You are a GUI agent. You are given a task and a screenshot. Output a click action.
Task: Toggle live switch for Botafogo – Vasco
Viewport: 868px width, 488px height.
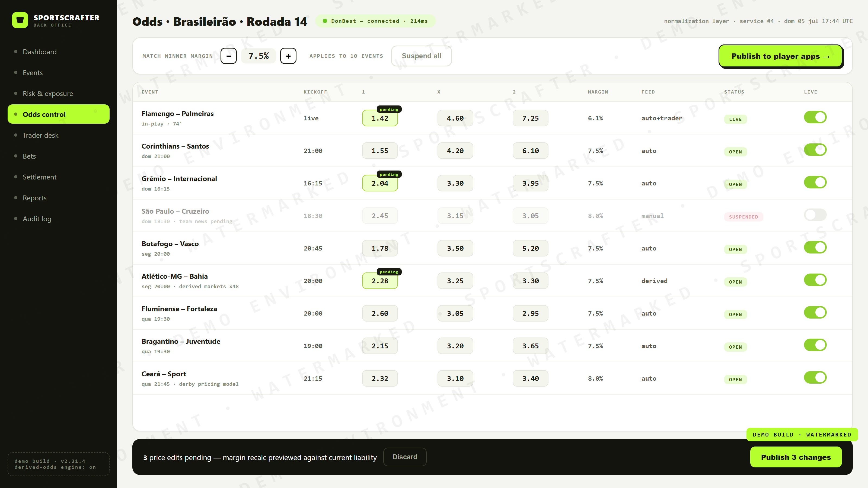pyautogui.click(x=815, y=247)
